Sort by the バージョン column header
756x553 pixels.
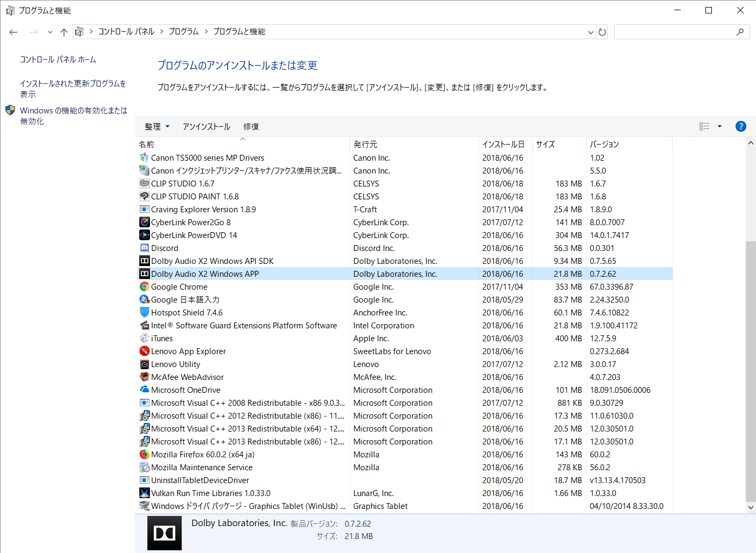pyautogui.click(x=629, y=144)
